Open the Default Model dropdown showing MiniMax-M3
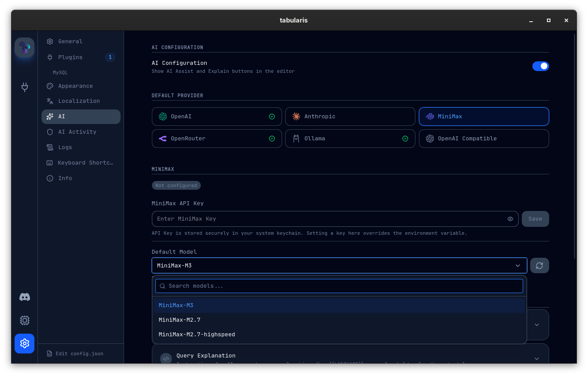The image size is (588, 376). pos(339,266)
